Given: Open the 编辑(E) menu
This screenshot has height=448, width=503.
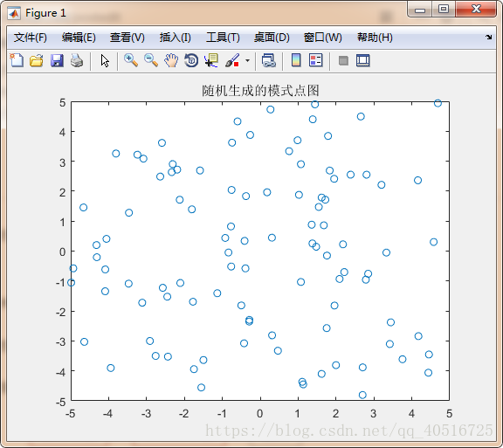Looking at the screenshot, I should tap(79, 38).
